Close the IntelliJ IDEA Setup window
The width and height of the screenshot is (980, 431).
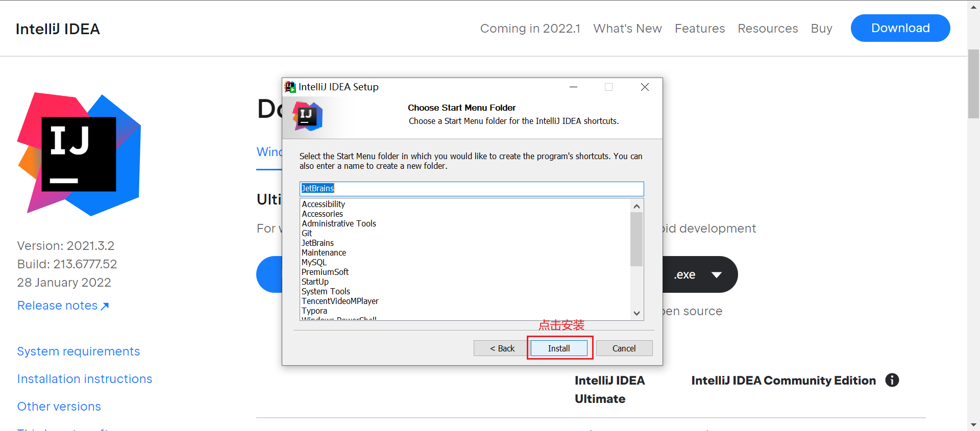[x=645, y=87]
